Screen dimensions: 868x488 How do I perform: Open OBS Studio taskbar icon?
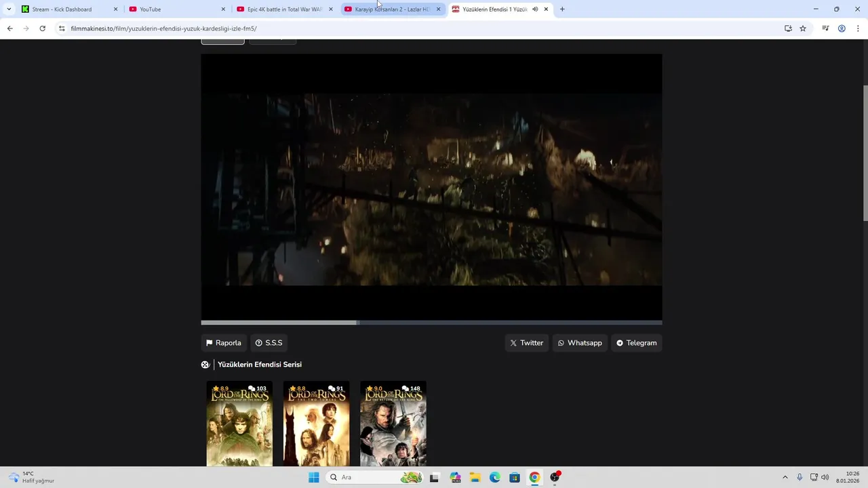pyautogui.click(x=555, y=477)
